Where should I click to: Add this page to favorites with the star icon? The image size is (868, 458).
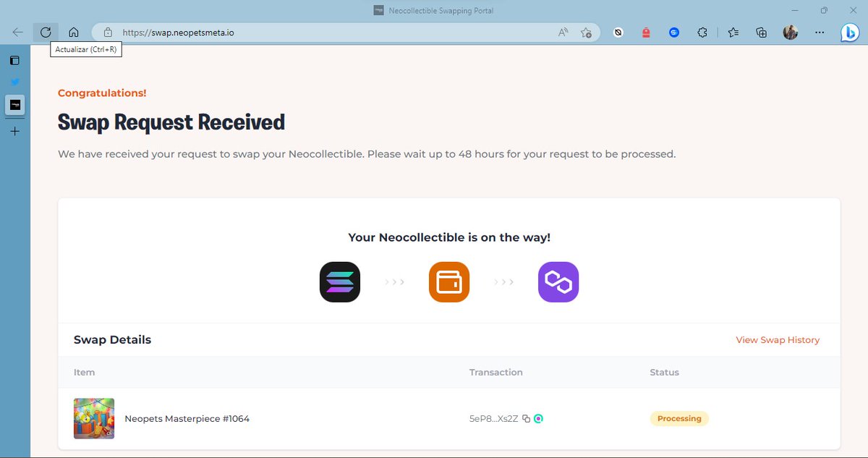point(587,33)
